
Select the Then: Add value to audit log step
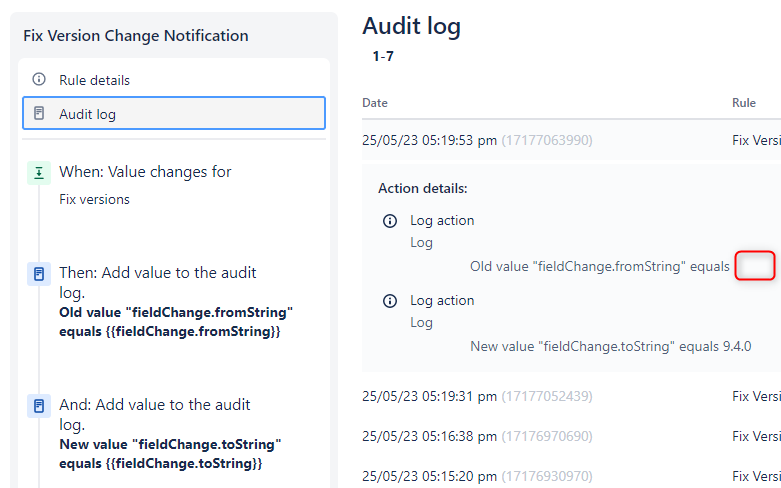pyautogui.click(x=157, y=273)
